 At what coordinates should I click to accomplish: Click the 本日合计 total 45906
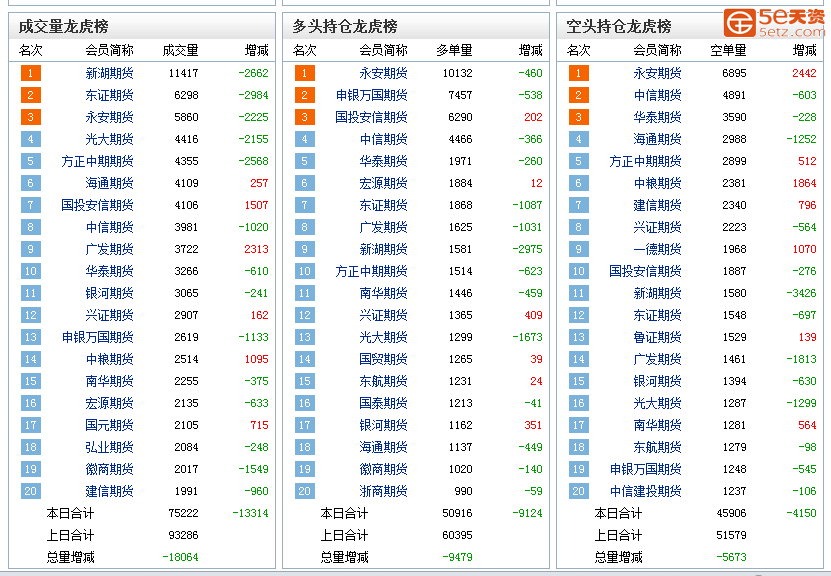click(731, 513)
